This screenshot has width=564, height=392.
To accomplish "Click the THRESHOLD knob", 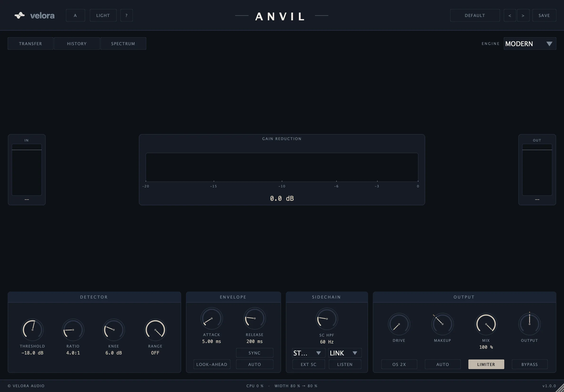I will click(x=33, y=330).
